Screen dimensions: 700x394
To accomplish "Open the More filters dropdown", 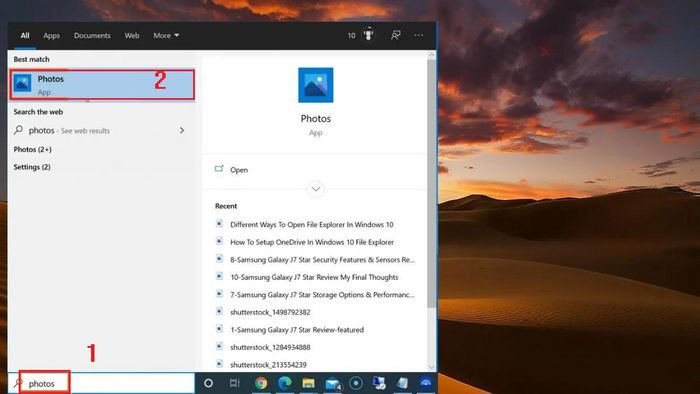I will click(166, 35).
